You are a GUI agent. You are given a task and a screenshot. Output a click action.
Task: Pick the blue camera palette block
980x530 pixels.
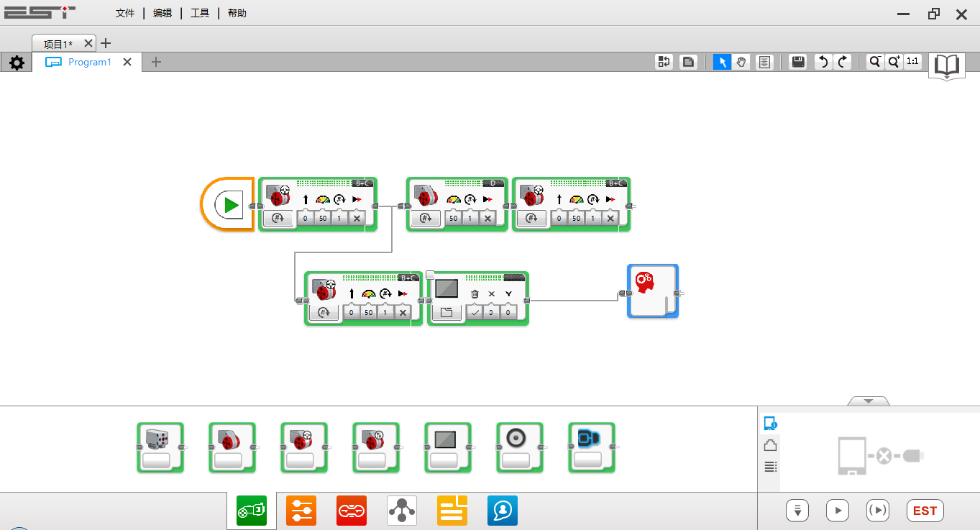pos(592,447)
